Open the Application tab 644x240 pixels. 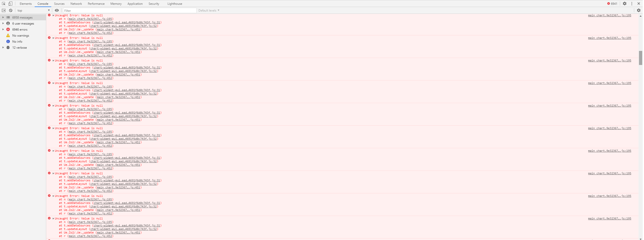click(135, 4)
